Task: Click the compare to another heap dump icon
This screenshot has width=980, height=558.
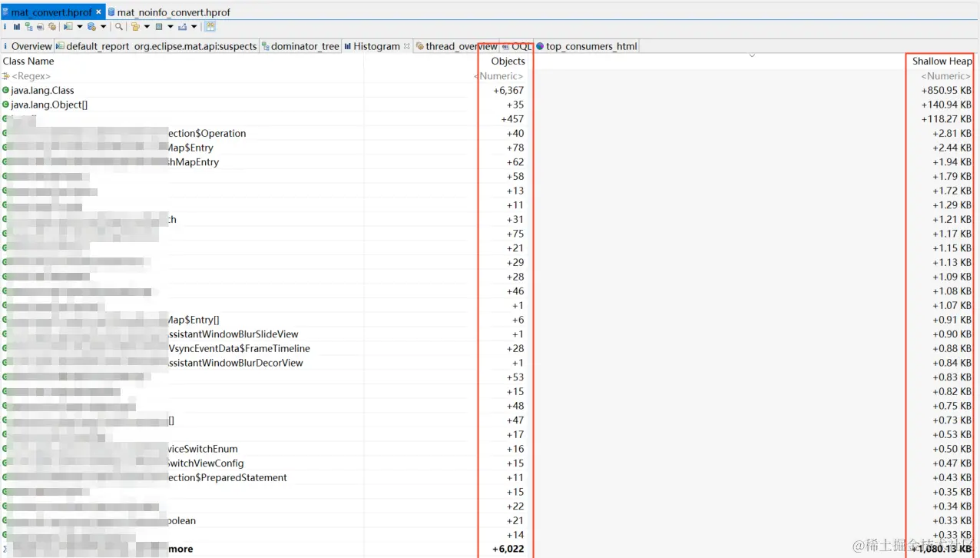Action: (x=210, y=26)
